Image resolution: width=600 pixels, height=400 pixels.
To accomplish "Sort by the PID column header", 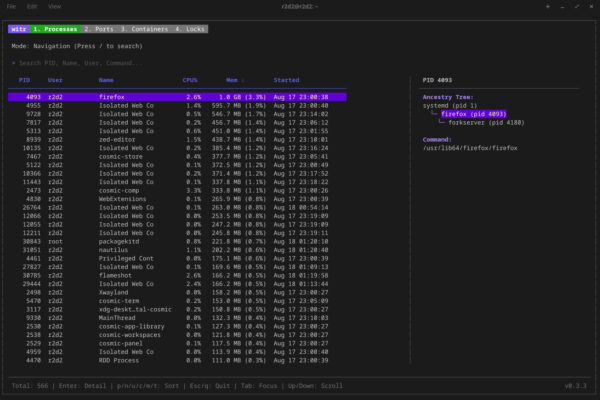I will (x=24, y=80).
